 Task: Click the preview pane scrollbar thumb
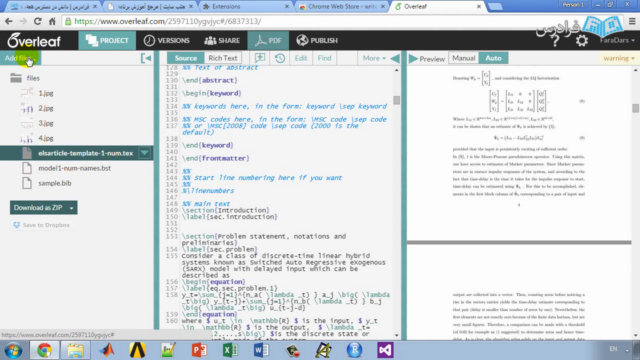636,108
